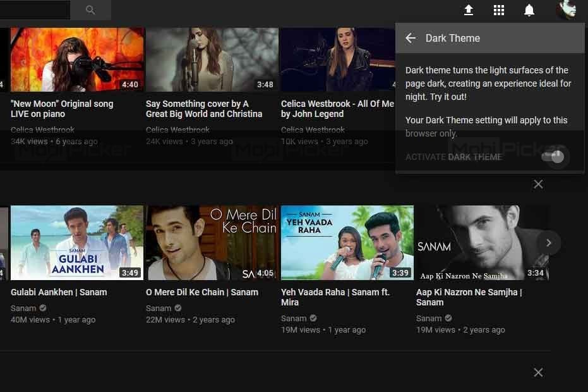Open title O Mere Dil Ke Chain | Sanam
This screenshot has width=588, height=392.
click(201, 292)
